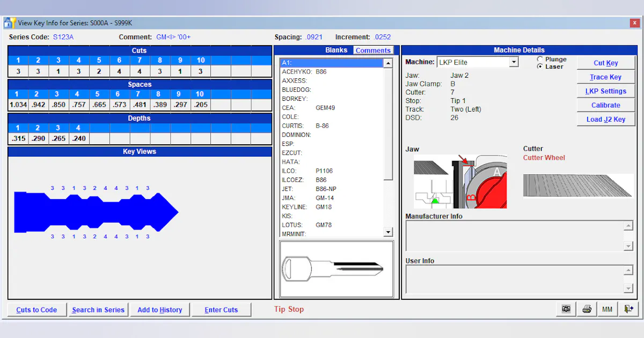
Task: Click down arrow in User Info box
Action: (628, 289)
